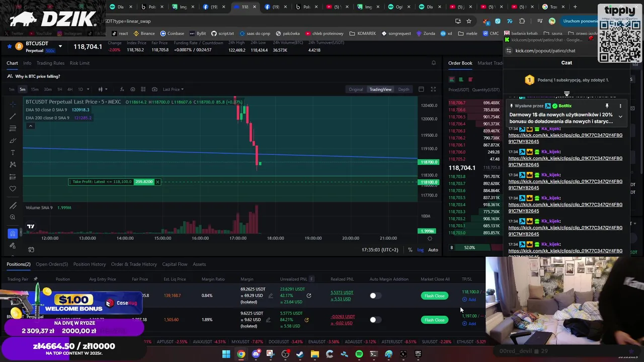Viewport: 644px width, 362px height.
Task: Open the chart patterns tool
Action: tap(13, 164)
